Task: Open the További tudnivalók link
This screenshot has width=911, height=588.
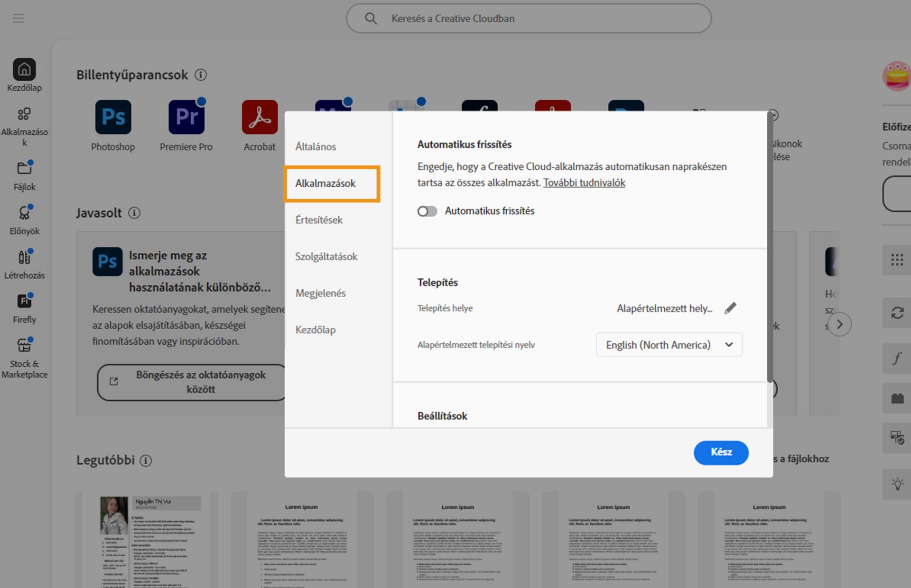Action: pyautogui.click(x=584, y=183)
